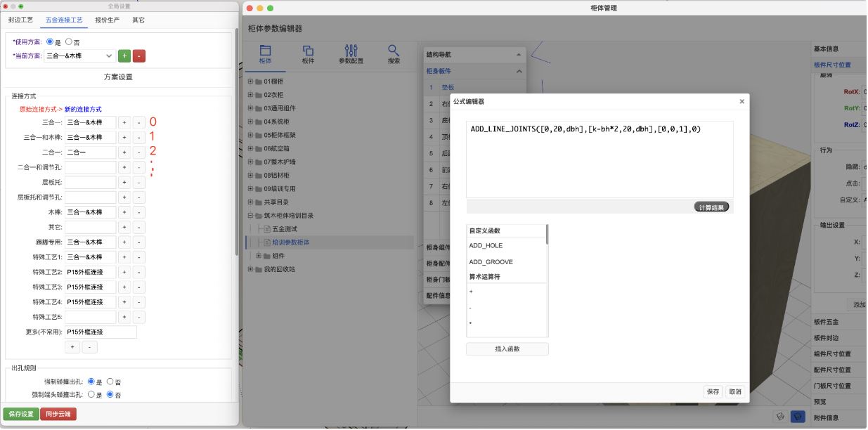
Task: Click the 保存设置 button
Action: (20, 415)
